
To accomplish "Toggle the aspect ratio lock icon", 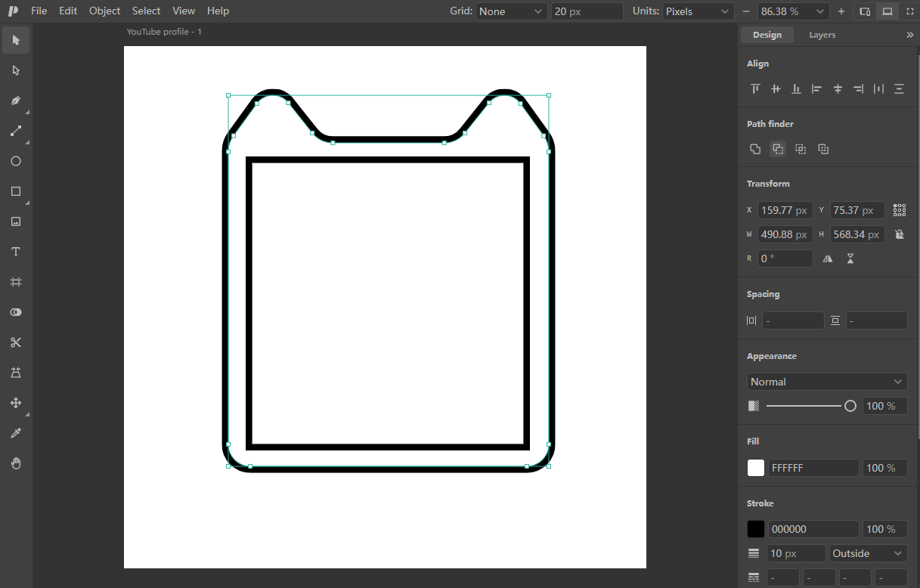I will coord(900,234).
